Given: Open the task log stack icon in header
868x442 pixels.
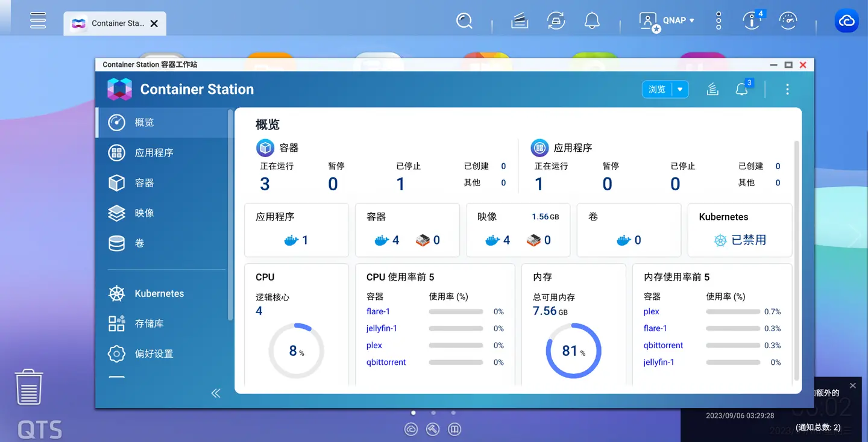Looking at the screenshot, I should (712, 89).
